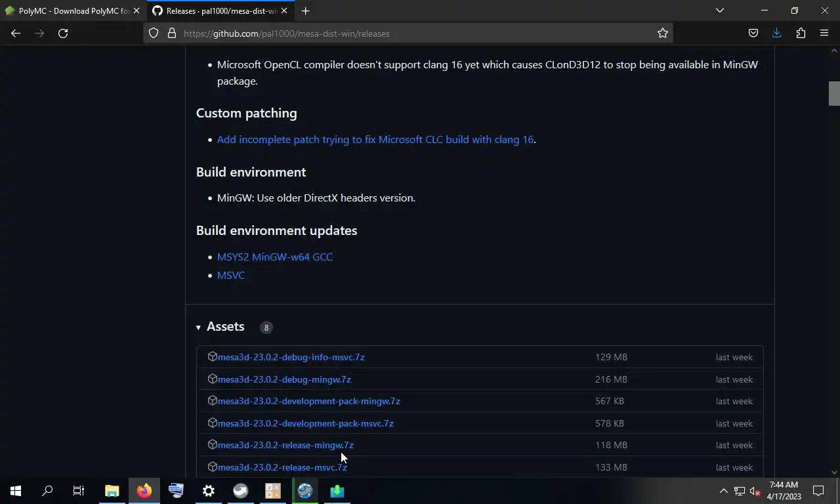Click the 567 KB size text
The image size is (840, 504).
[610, 401]
